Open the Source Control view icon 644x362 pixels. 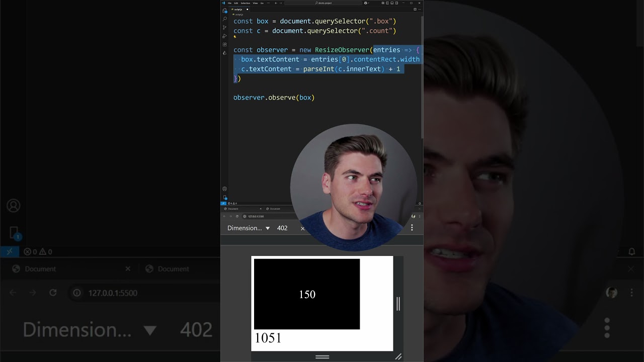[x=224, y=27]
